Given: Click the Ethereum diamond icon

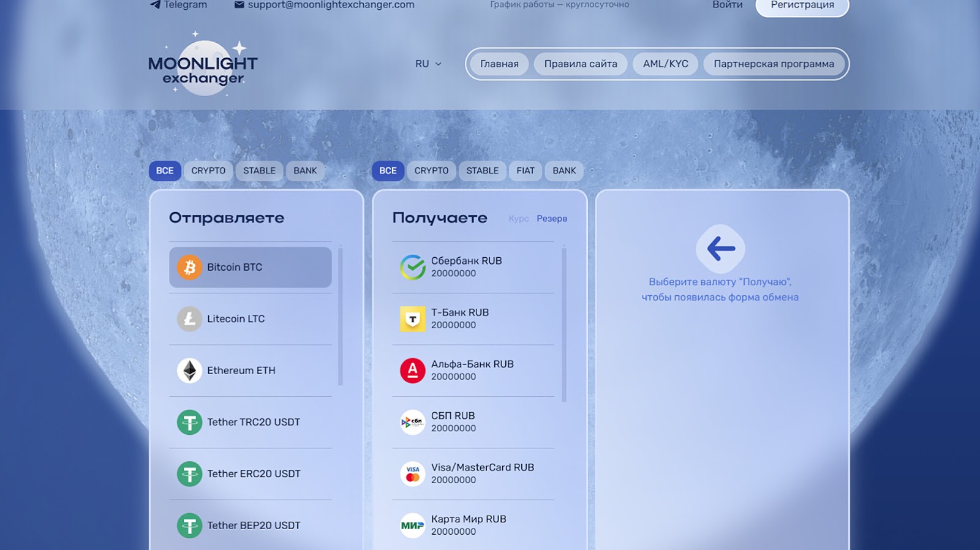Looking at the screenshot, I should point(190,371).
